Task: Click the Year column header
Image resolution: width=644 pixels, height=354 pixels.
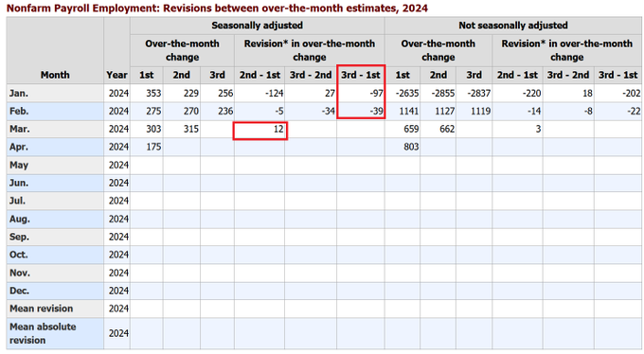Action: [116, 75]
